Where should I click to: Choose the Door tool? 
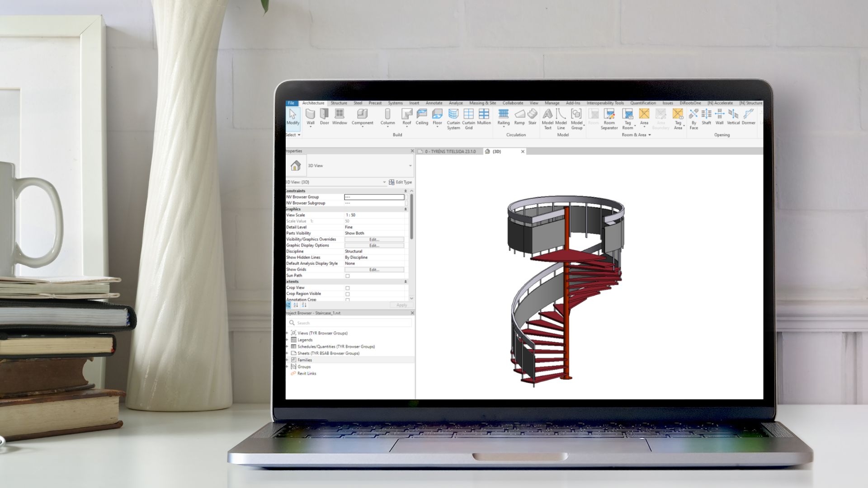pyautogui.click(x=324, y=117)
